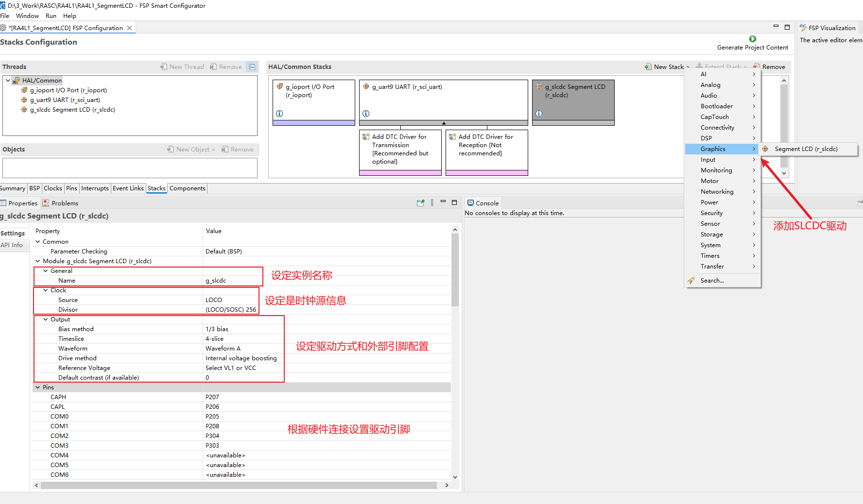Screen dimensions: 863x504
Task: Minimize the Properties panel
Action: [x=443, y=202]
